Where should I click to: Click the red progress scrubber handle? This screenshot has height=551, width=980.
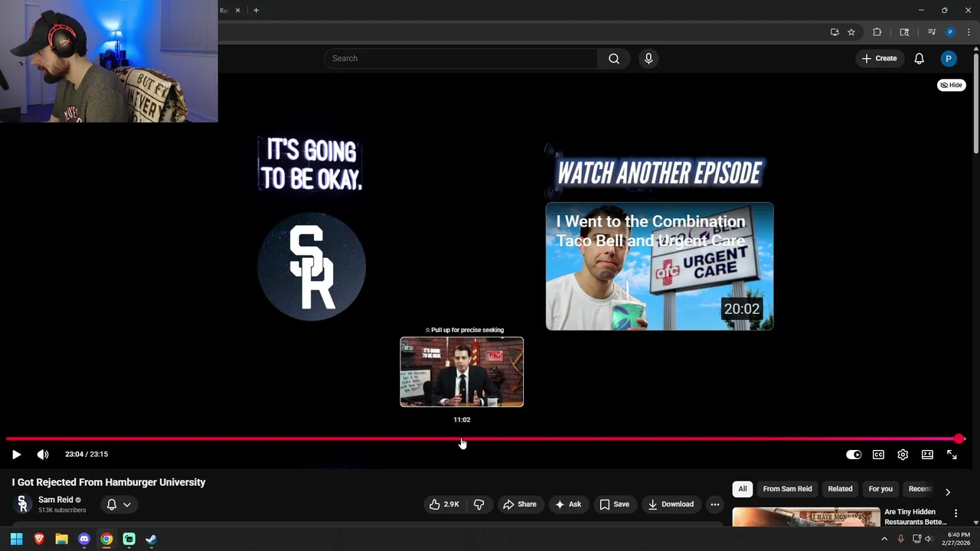pyautogui.click(x=959, y=439)
